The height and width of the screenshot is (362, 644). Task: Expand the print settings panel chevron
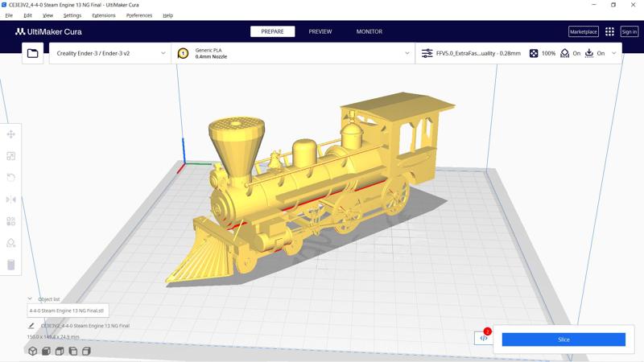[614, 53]
